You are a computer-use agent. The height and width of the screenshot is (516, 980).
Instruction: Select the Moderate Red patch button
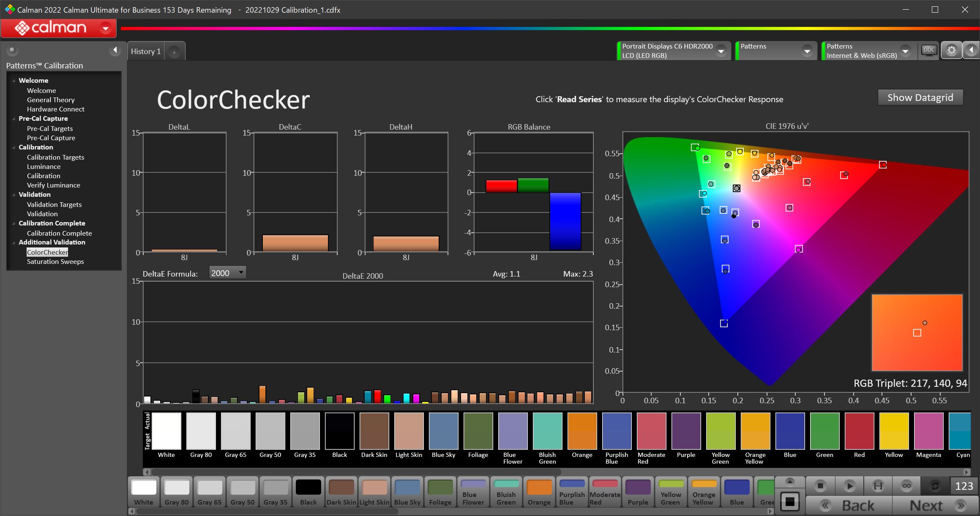(x=605, y=492)
